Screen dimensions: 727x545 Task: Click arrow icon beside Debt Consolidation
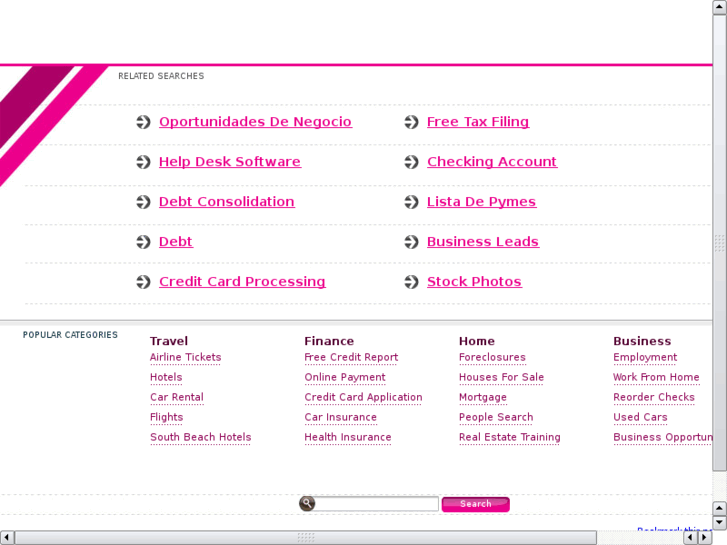tap(143, 202)
